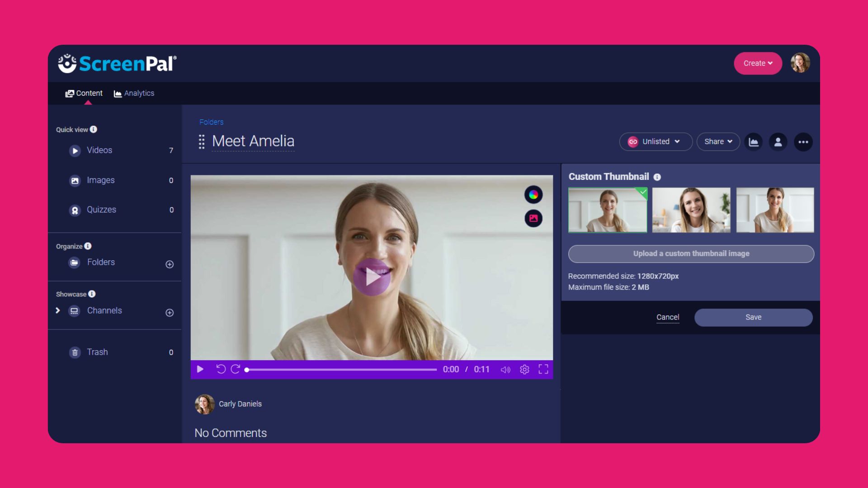Expand the Channels tree chevron
Image resolution: width=868 pixels, height=488 pixels.
pyautogui.click(x=58, y=310)
